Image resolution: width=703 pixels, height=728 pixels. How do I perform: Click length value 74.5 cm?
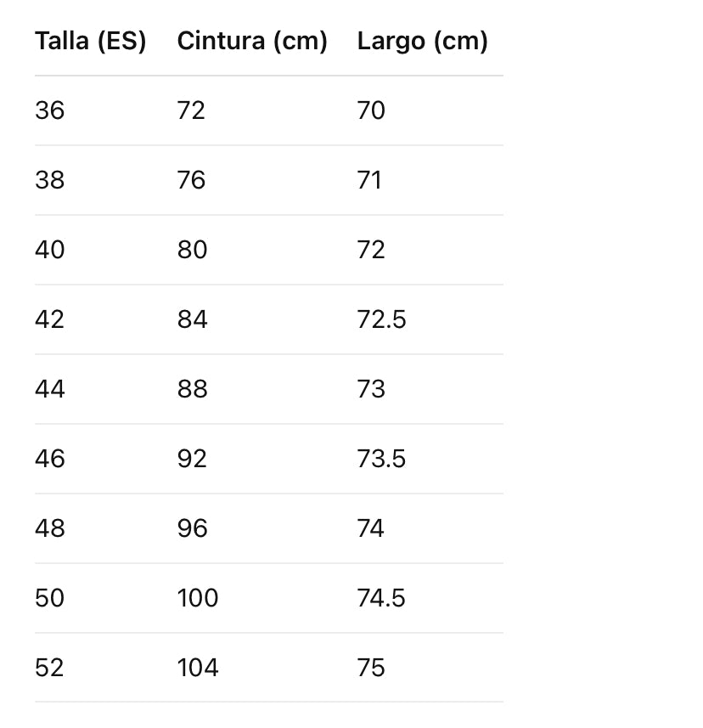click(381, 598)
